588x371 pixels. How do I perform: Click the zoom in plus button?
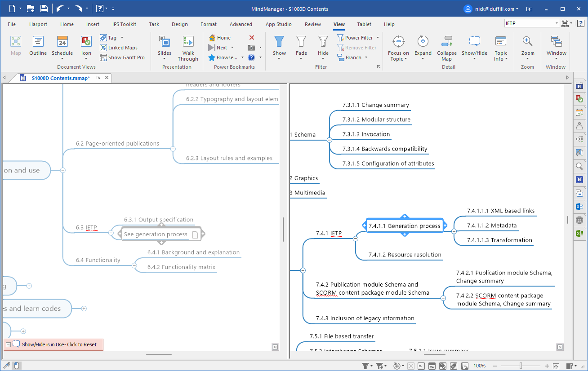(x=547, y=366)
